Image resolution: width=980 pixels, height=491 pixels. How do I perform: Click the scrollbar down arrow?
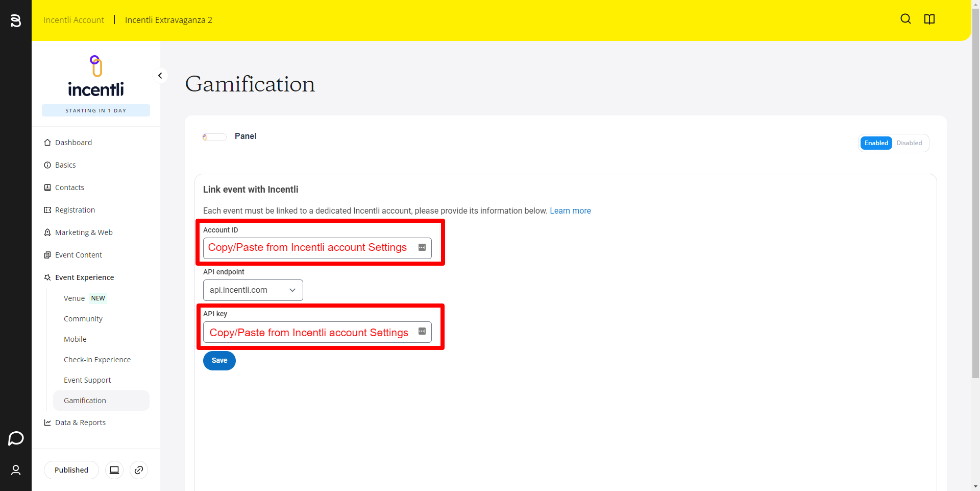coord(975,487)
